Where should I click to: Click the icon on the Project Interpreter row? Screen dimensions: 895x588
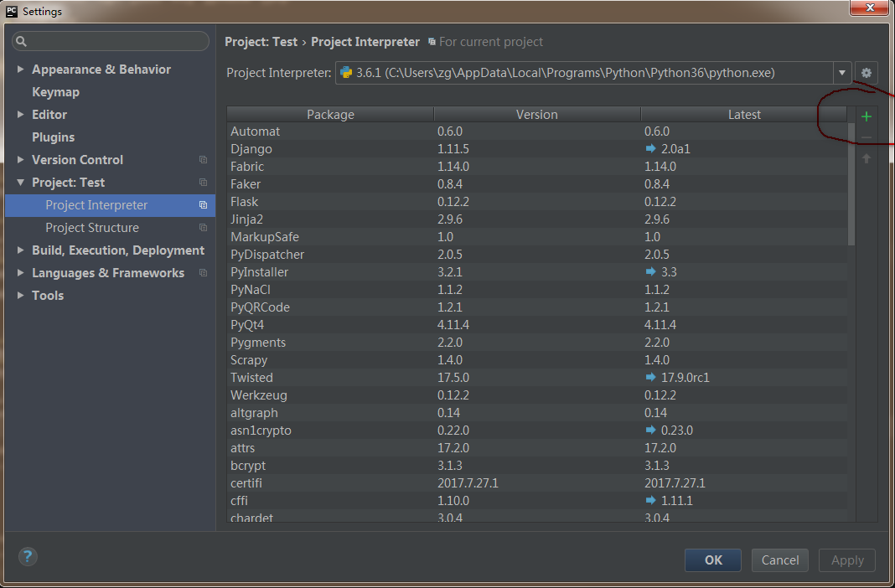[x=203, y=204]
